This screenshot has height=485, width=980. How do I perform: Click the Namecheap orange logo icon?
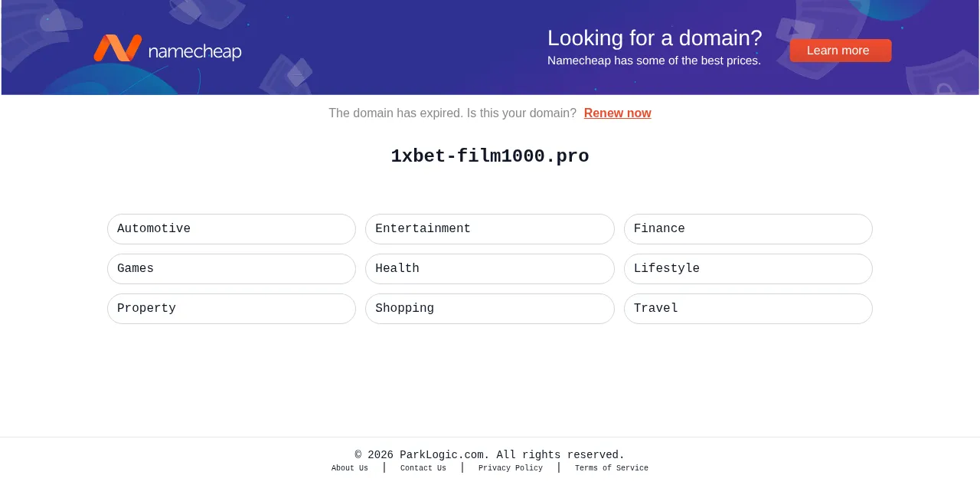[x=118, y=48]
